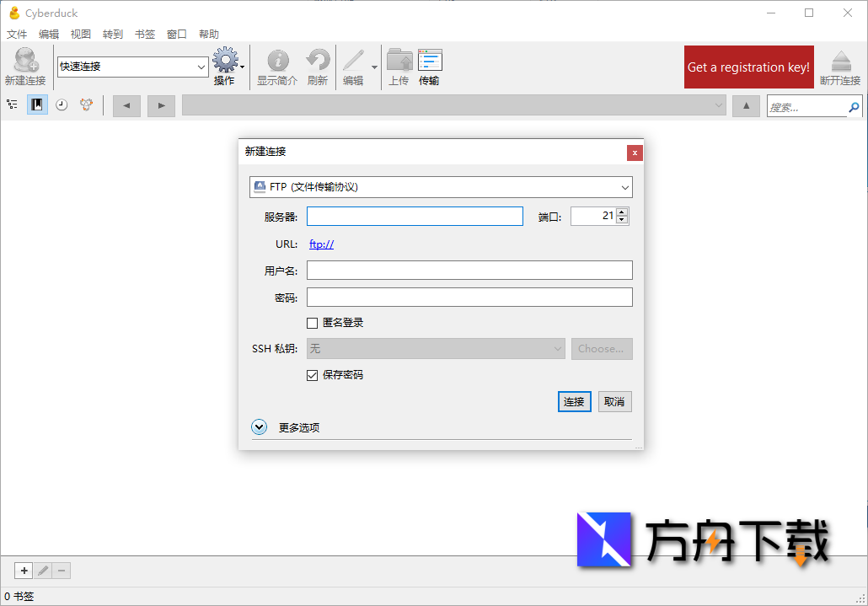
Task: Click the add bookmark plus button
Action: (x=24, y=571)
